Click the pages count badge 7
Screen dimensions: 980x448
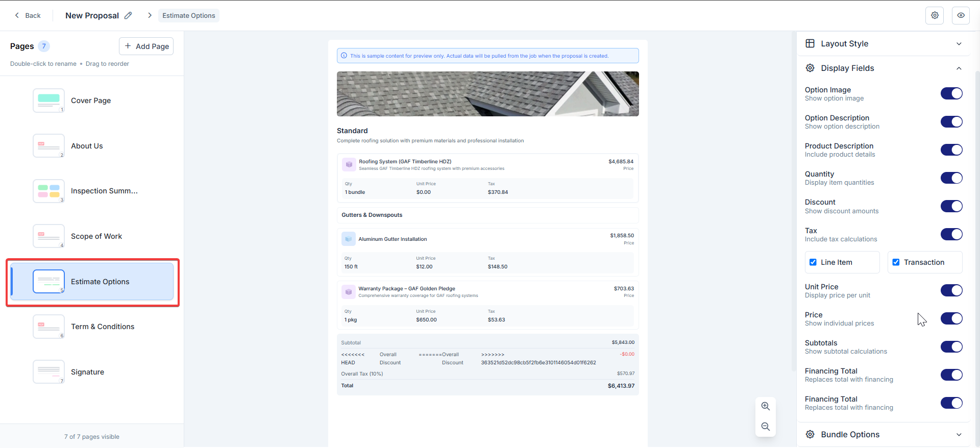(44, 46)
